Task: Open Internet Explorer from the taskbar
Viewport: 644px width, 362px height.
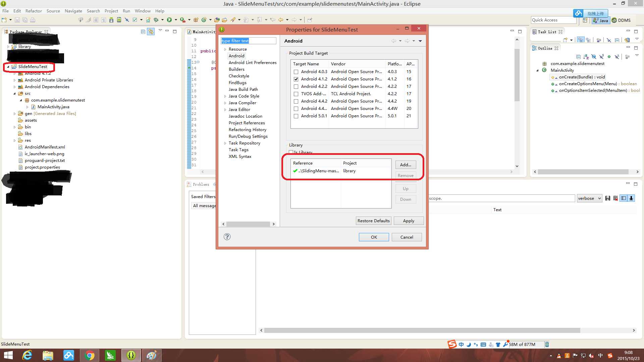Action: coord(27,355)
